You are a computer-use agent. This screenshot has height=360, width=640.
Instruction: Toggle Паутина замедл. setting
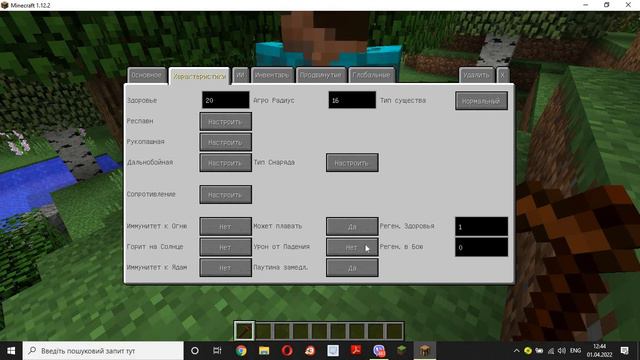click(x=352, y=268)
